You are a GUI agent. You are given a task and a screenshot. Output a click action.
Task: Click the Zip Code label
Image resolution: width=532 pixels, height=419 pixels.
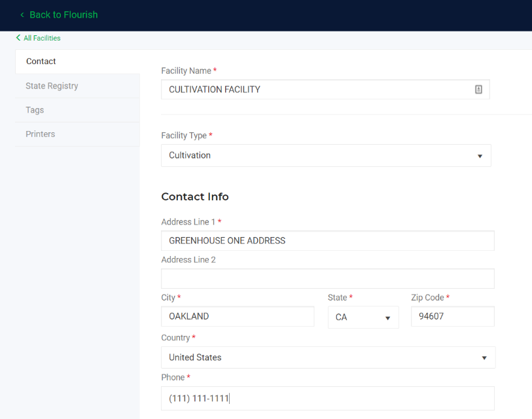[427, 297]
